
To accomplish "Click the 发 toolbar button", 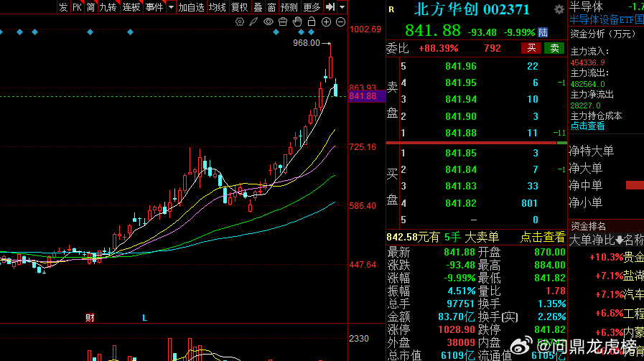I will (63, 7).
